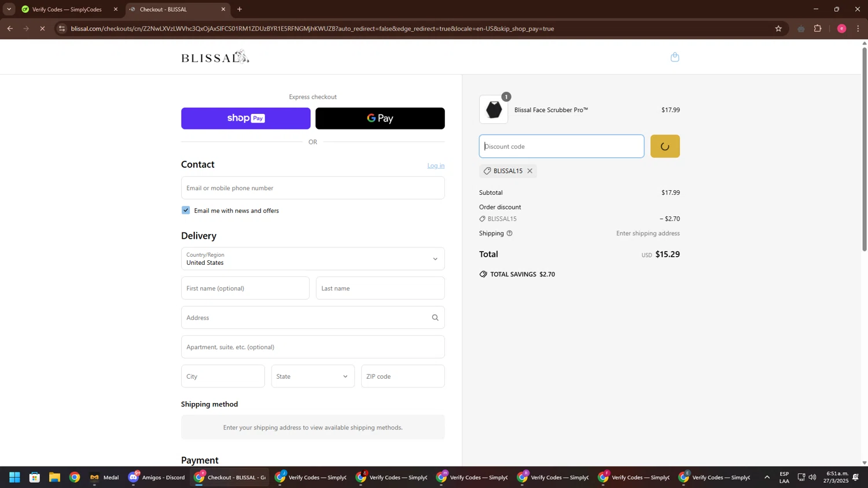This screenshot has width=868, height=488.
Task: Bookmark this page with the star icon
Action: tap(778, 28)
